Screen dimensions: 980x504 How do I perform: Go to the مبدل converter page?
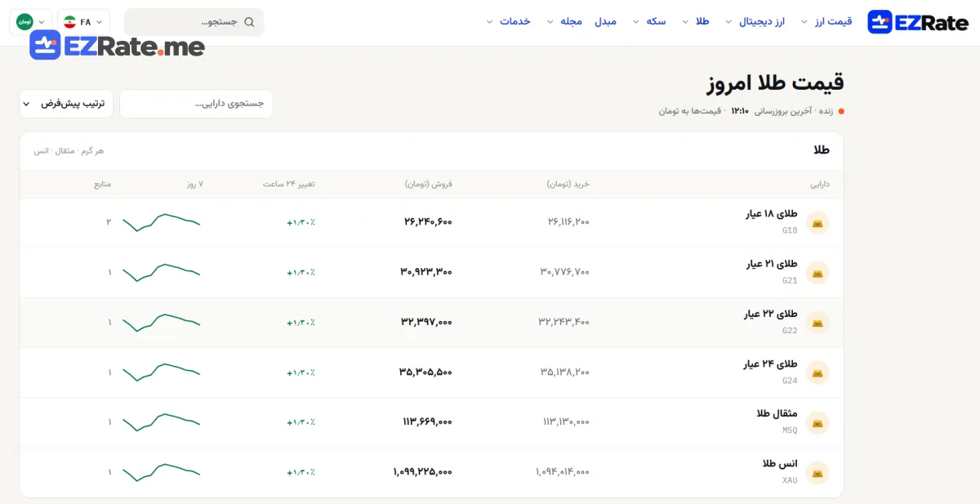point(605,21)
